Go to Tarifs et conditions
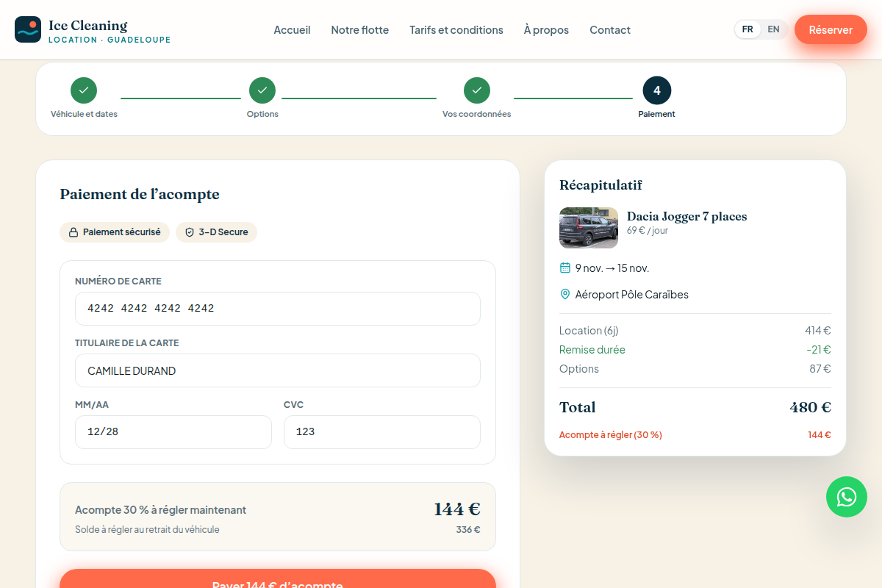Screen dimensions: 882x588 click(x=456, y=30)
